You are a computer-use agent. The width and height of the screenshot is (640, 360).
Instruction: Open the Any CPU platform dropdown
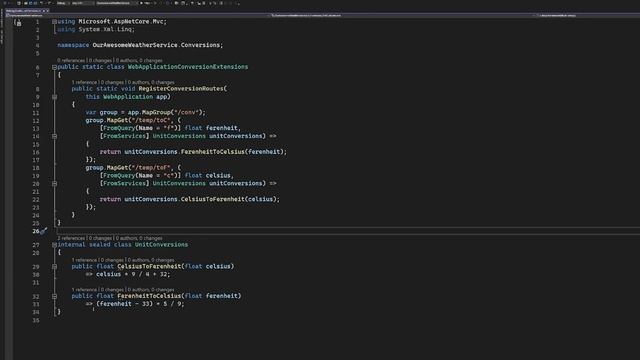coord(82,3)
